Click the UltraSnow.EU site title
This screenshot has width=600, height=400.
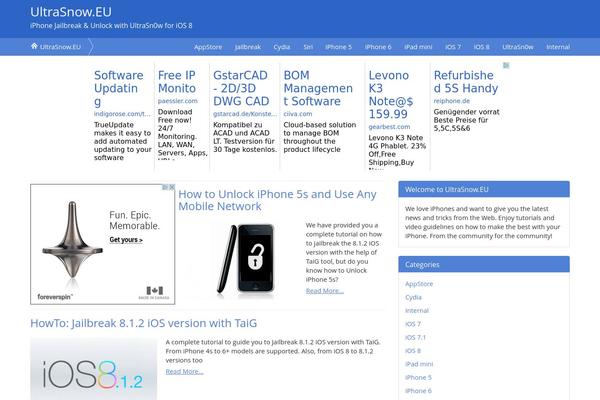point(71,12)
